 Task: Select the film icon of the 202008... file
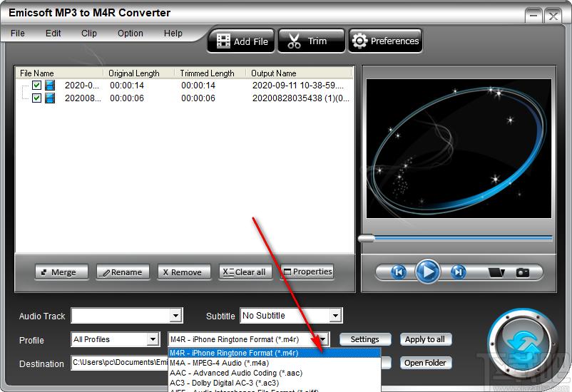(x=50, y=98)
